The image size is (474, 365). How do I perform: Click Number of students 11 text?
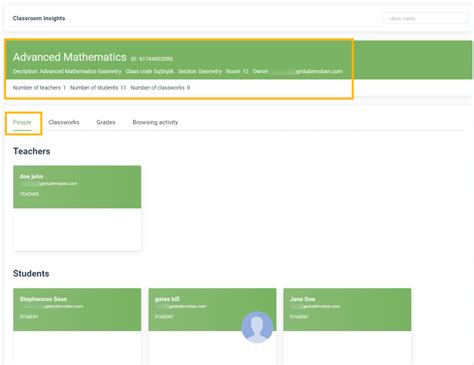pos(98,88)
